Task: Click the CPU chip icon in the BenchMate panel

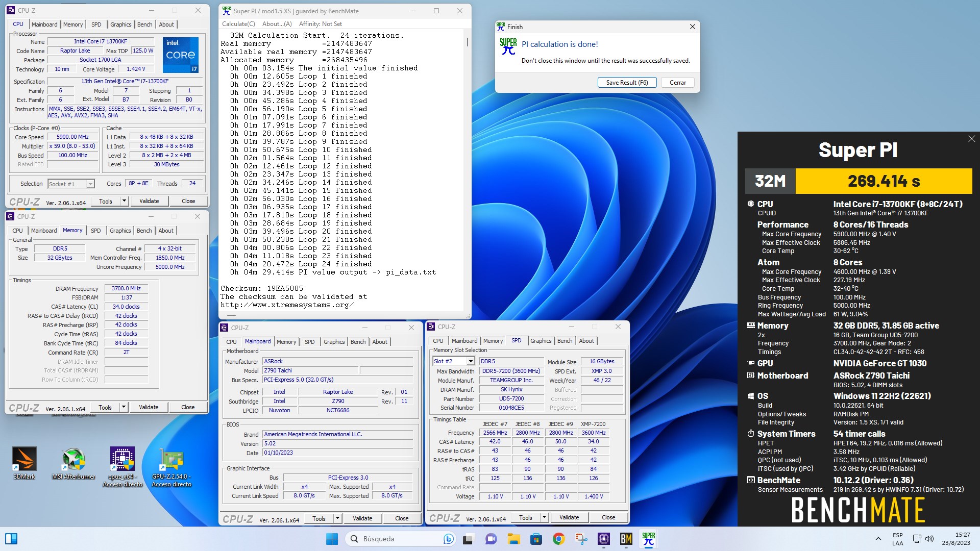Action: pos(750,204)
